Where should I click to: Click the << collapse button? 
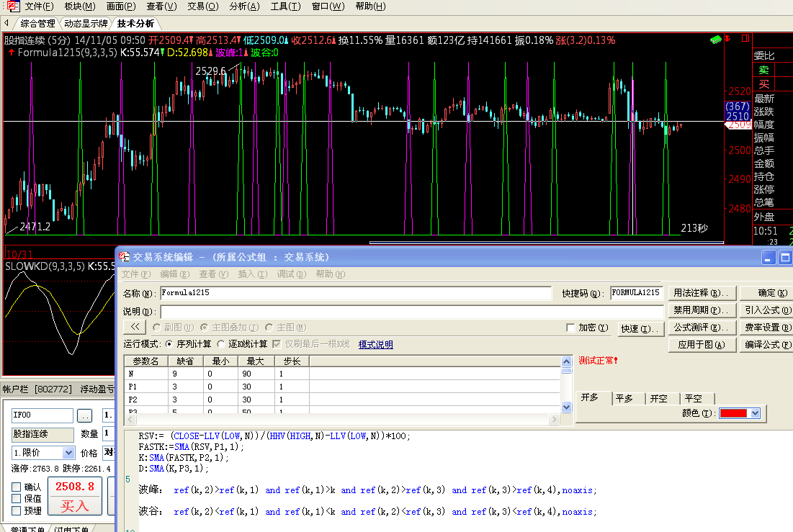pyautogui.click(x=135, y=327)
